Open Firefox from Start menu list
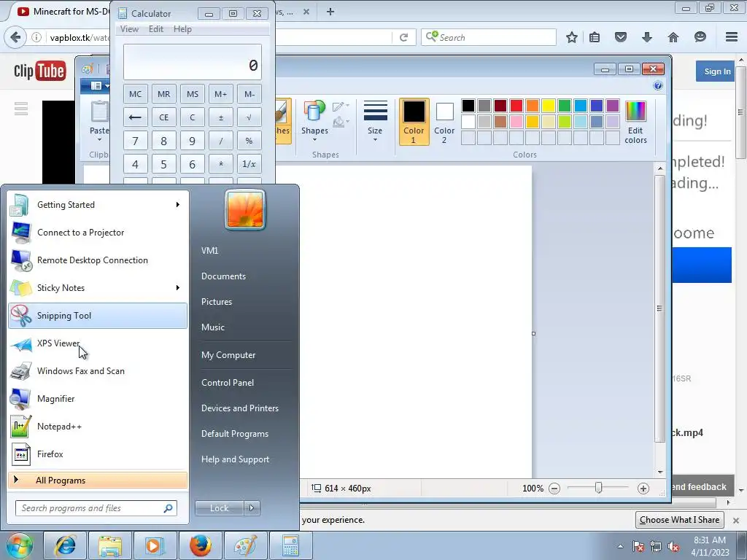The image size is (747, 560). (98, 454)
